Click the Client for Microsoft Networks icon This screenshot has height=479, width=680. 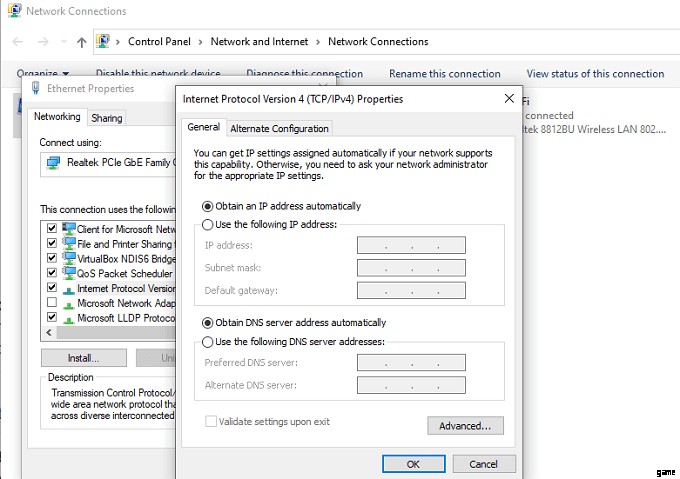(68, 228)
